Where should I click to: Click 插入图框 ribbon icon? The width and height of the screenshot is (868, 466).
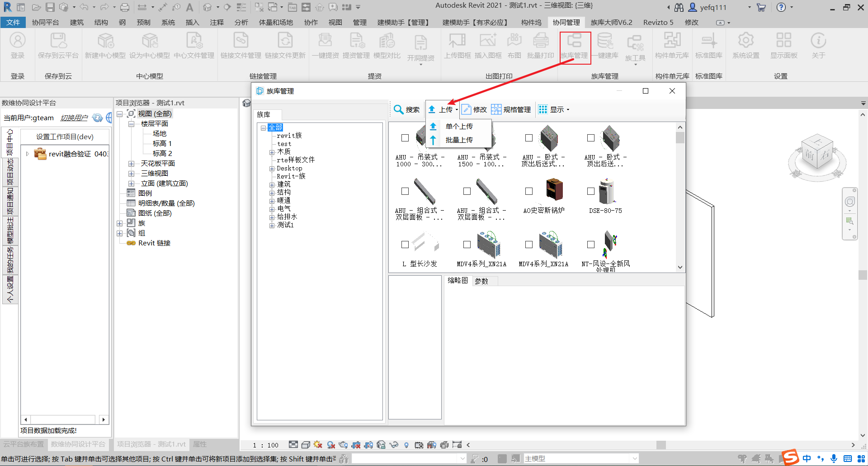[488, 45]
